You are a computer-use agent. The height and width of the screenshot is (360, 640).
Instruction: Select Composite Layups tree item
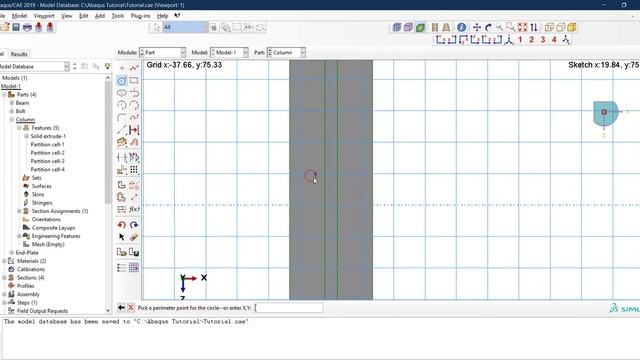(x=53, y=228)
